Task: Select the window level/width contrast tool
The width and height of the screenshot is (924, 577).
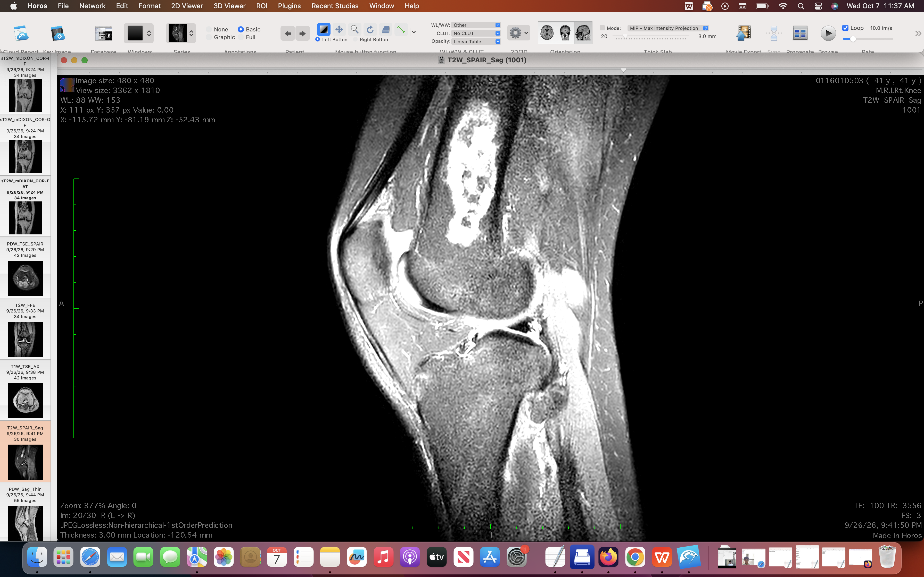Action: [x=323, y=29]
